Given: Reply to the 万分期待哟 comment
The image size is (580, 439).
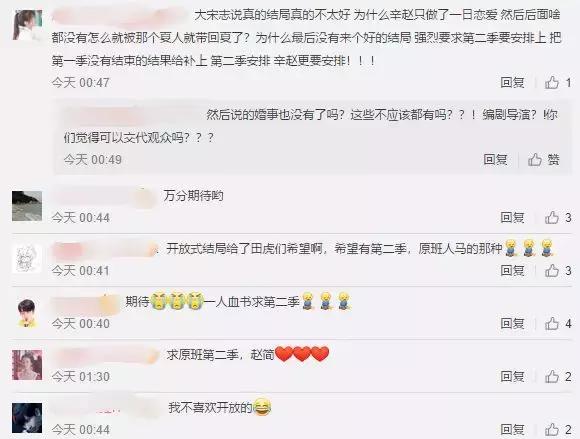Looking at the screenshot, I should click(512, 217).
